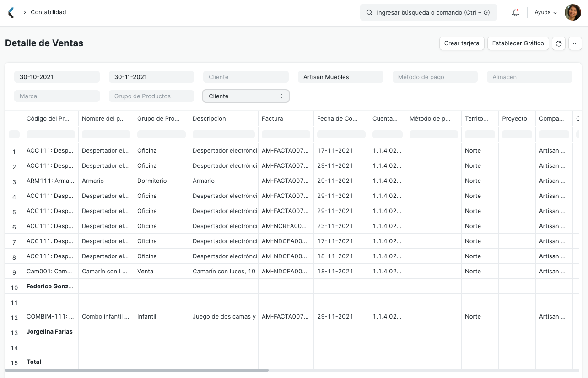This screenshot has width=588, height=378.
Task: Navigate to Contabilidad via the breadcrumb
Action: (48, 12)
